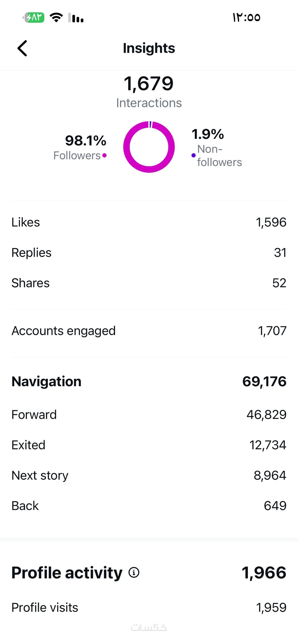Image resolution: width=298 pixels, height=644 pixels.
Task: Tap the Navigation section header
Action: point(47,381)
